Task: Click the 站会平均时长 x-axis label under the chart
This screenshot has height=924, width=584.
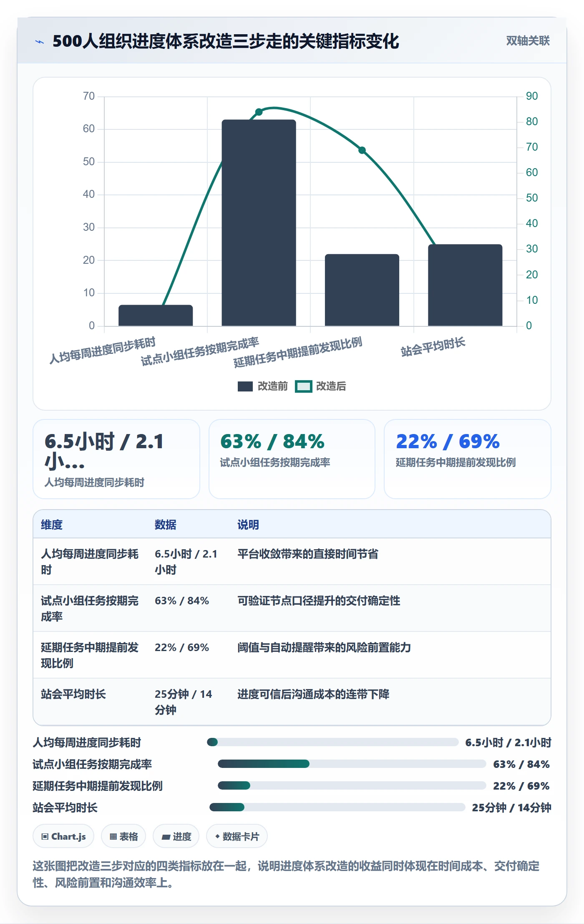Action: 433,347
